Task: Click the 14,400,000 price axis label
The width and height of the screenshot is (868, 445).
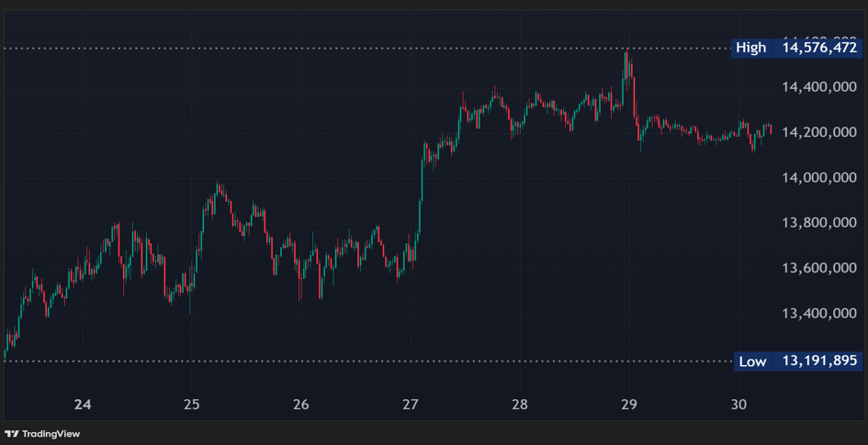Action: [818, 87]
